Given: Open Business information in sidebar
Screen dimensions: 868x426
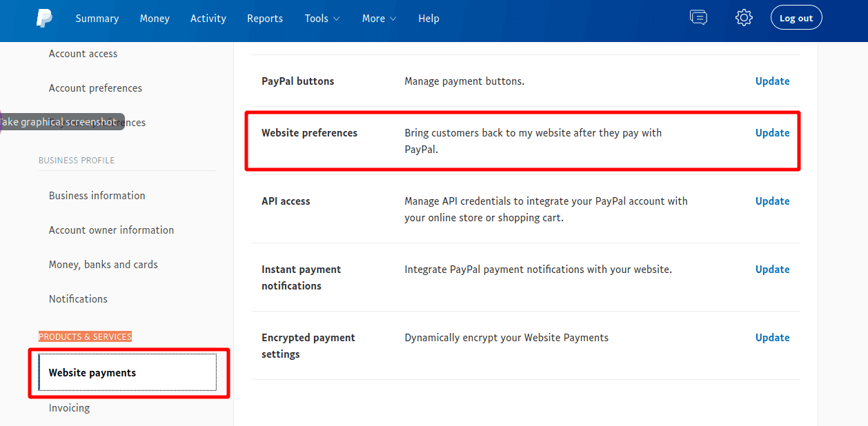Looking at the screenshot, I should [x=97, y=196].
